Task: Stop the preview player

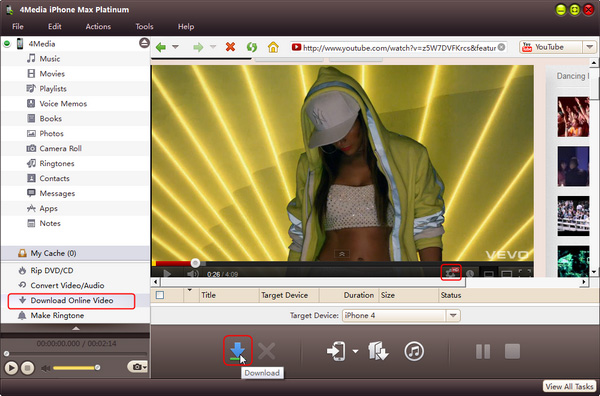Action: 27,368
